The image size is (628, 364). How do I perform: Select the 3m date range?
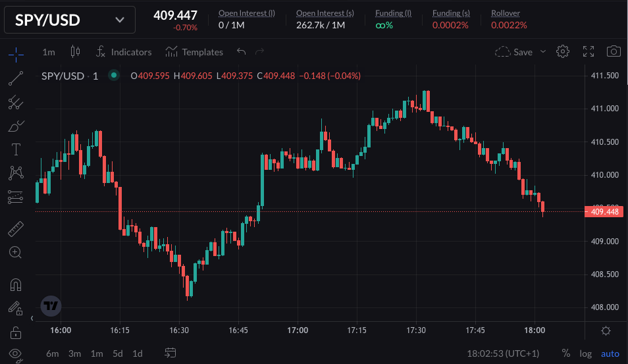pos(74,353)
